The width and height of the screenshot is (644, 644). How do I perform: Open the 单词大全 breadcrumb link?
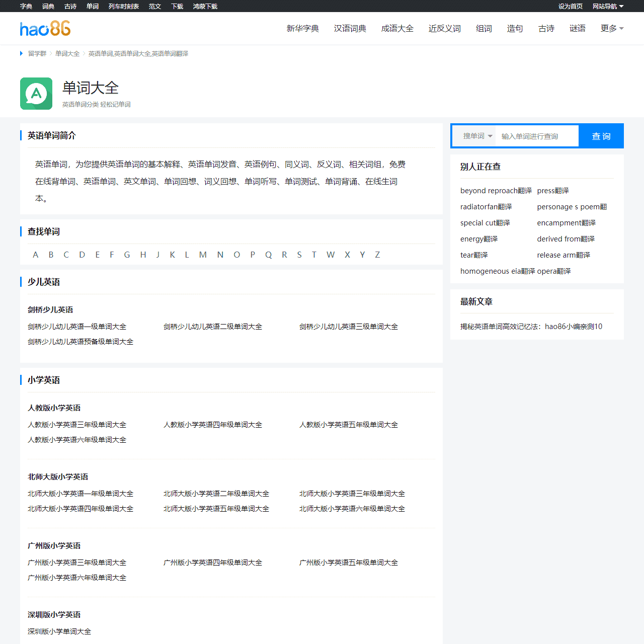[67, 54]
